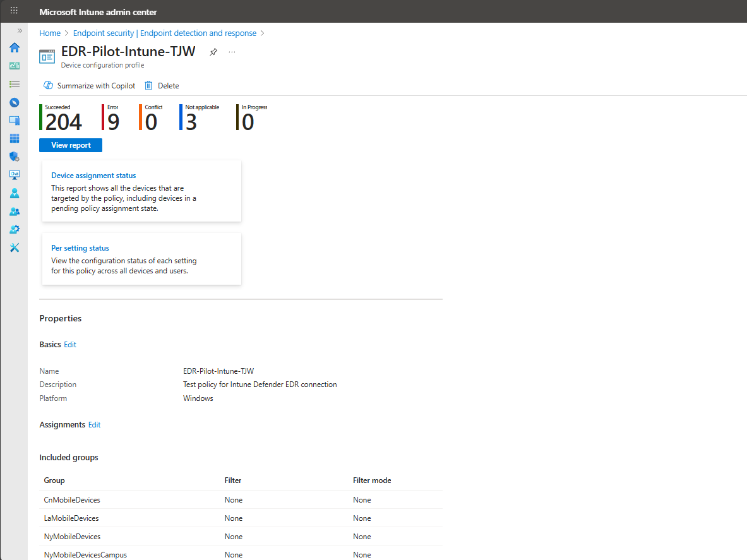Click the CnMobileDevices group row
The height and width of the screenshot is (560, 747).
241,500
